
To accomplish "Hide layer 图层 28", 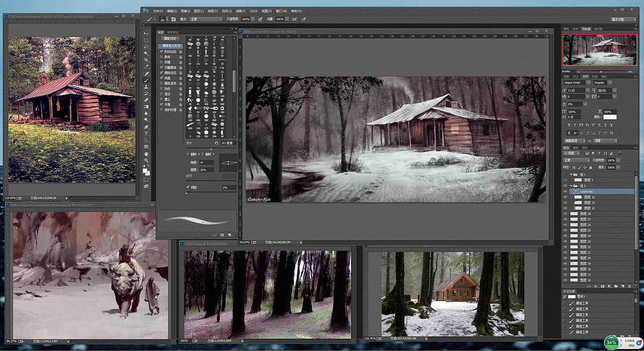I will [x=565, y=214].
